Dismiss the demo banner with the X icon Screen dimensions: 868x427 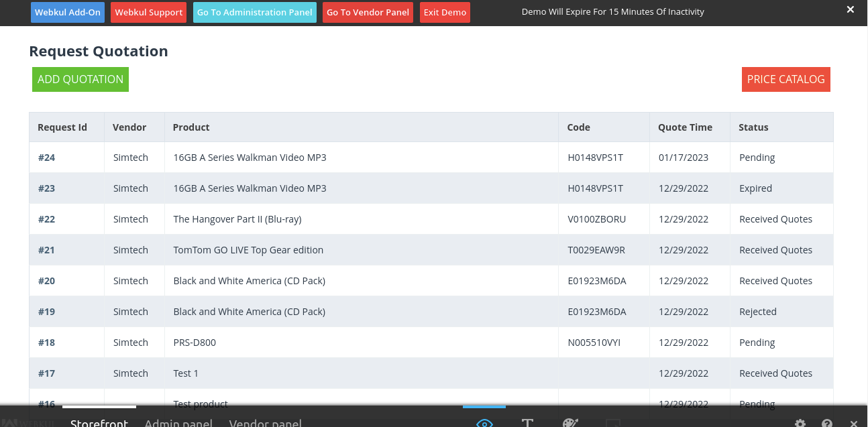point(850,9)
